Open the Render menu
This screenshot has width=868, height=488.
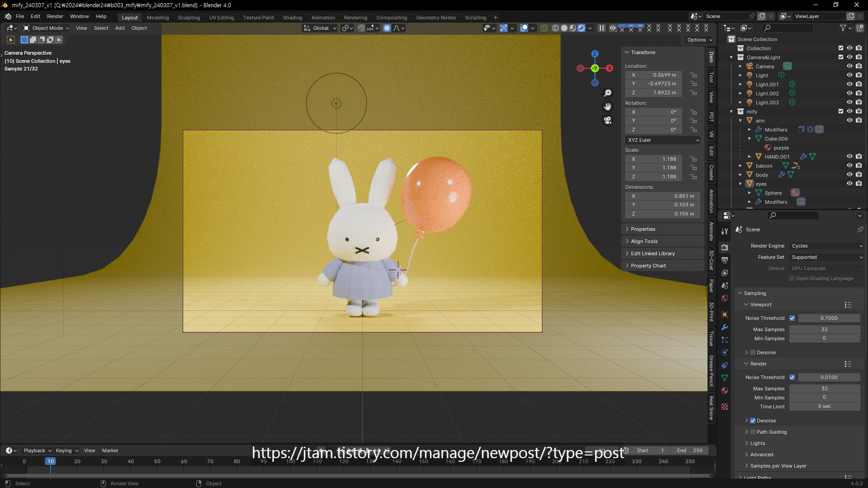tap(55, 16)
